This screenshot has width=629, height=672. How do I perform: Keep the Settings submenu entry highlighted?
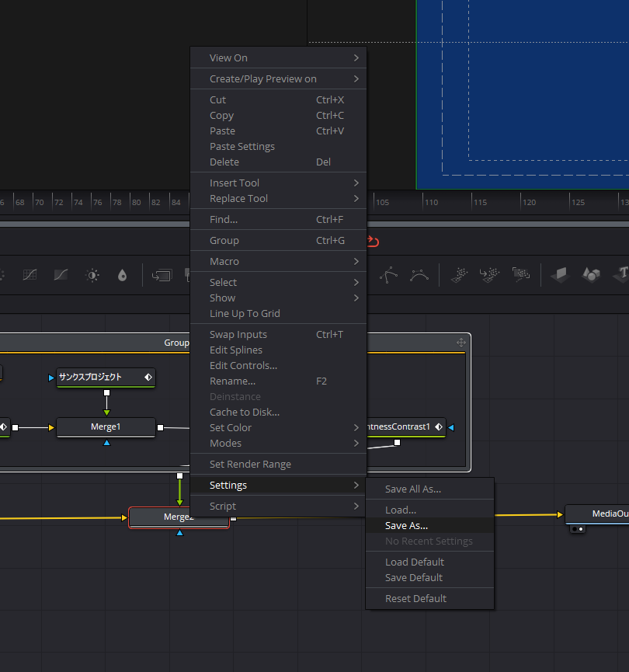[278, 485]
